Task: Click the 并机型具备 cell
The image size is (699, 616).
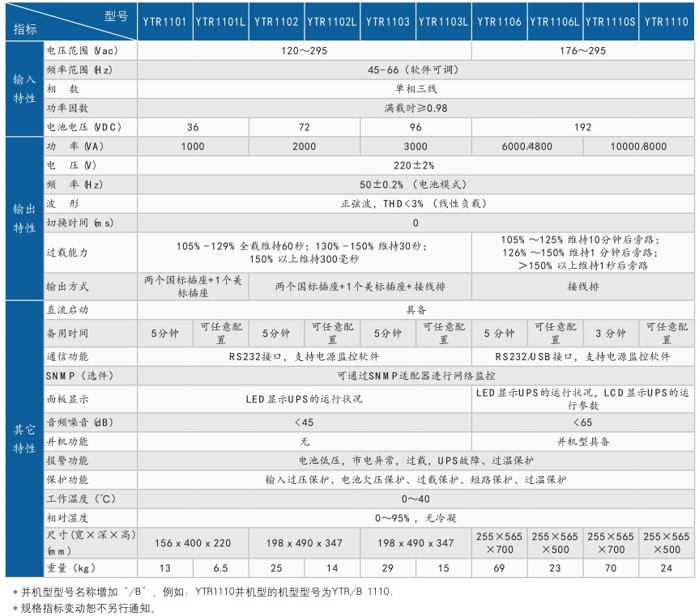Action: click(583, 441)
